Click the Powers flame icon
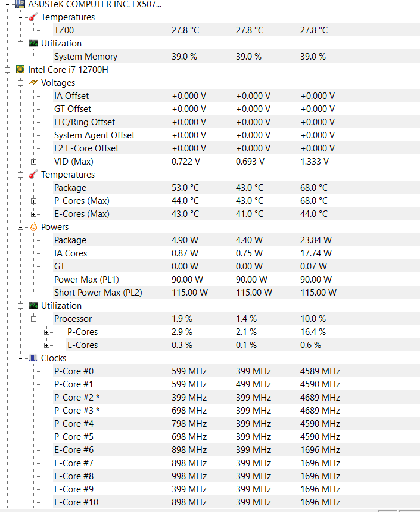 (x=33, y=227)
